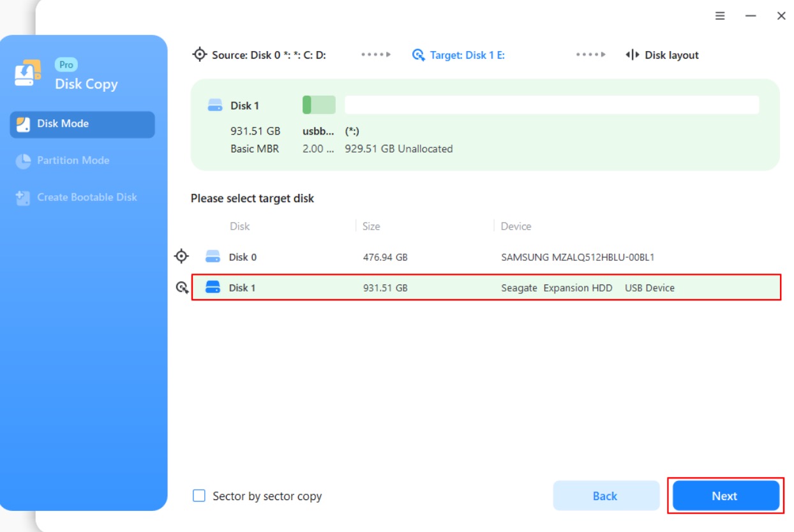Screen dimensions: 794x532
Task: Click the Disk Copy Pro logo icon
Action: [29, 74]
